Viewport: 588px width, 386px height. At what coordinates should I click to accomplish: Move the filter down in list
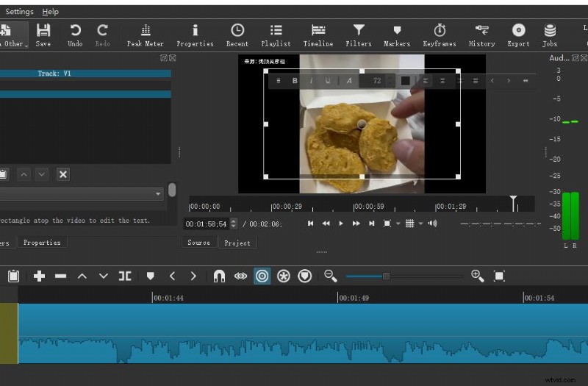tap(42, 174)
